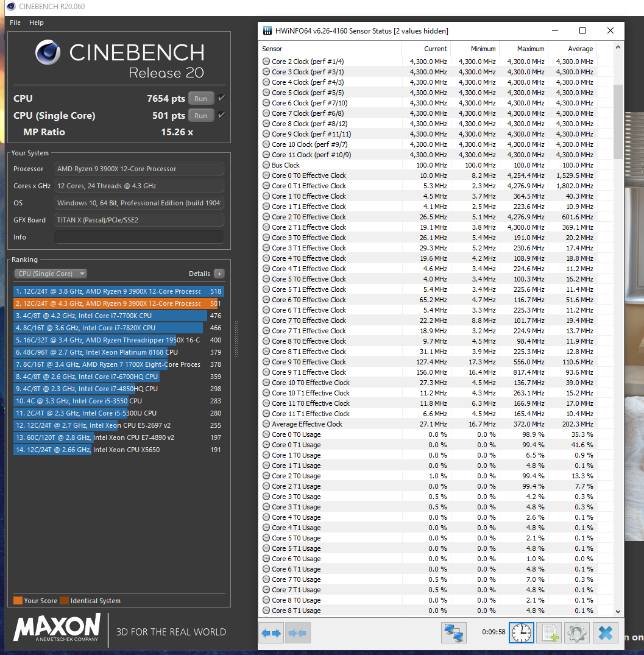The width and height of the screenshot is (644, 655).
Task: Select ranking entry 1 Ryzen 9 3900X 3.8 GHz
Action: [x=119, y=291]
